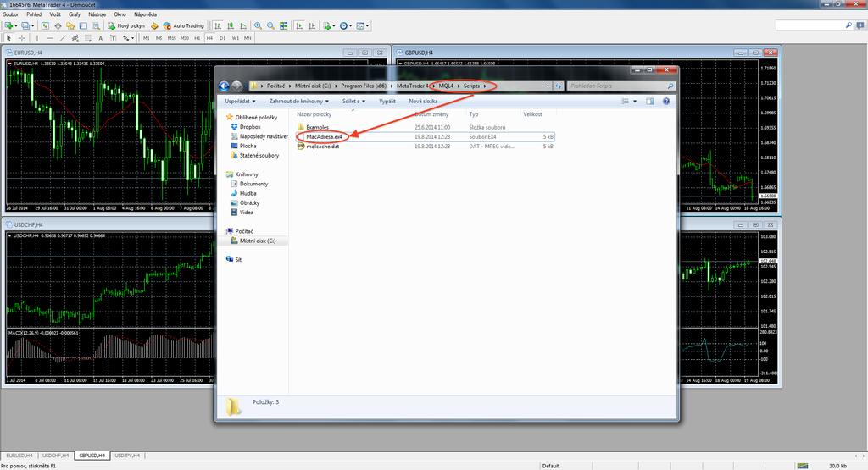Switch timeframe to W1
The height and width of the screenshot is (470, 868).
point(236,38)
